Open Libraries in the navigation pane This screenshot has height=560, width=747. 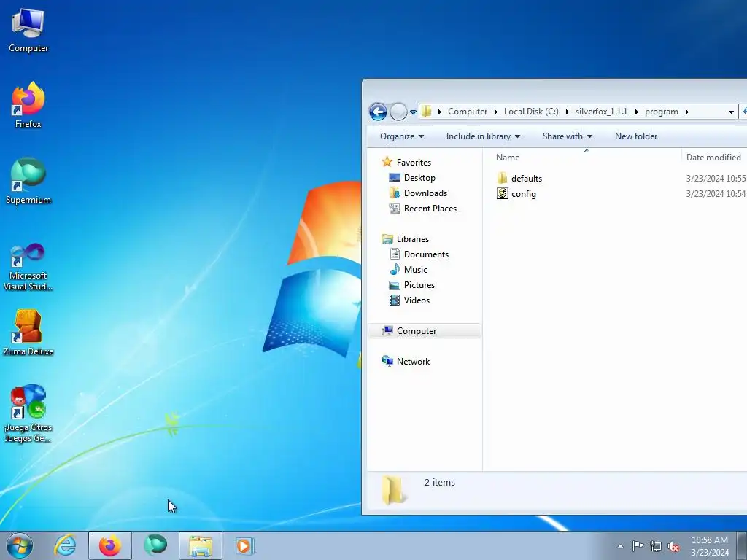(x=413, y=239)
